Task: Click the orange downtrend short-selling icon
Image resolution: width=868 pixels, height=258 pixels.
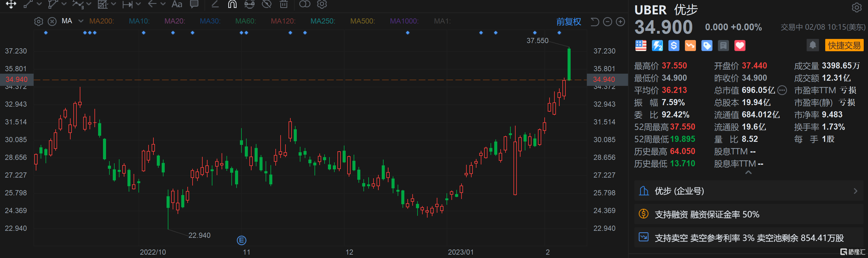Action: (690, 46)
